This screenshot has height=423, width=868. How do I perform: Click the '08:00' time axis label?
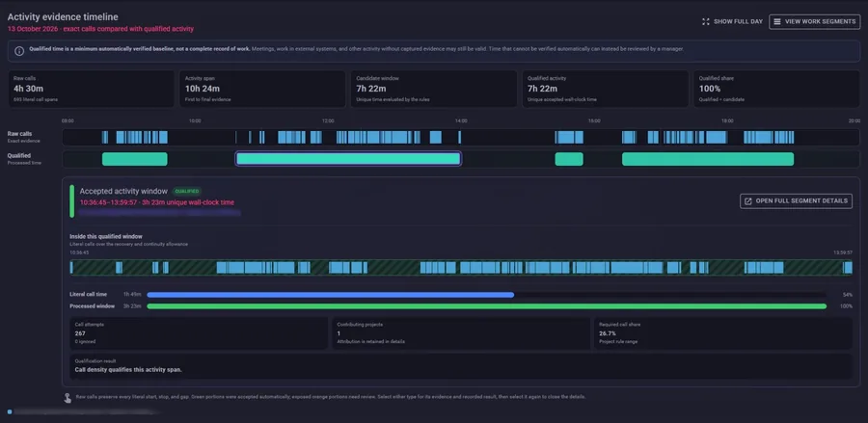[68, 120]
